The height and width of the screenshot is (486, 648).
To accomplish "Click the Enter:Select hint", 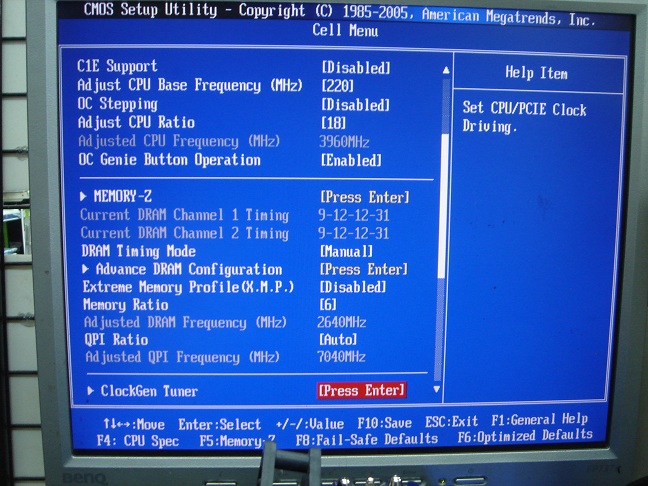I will (219, 424).
